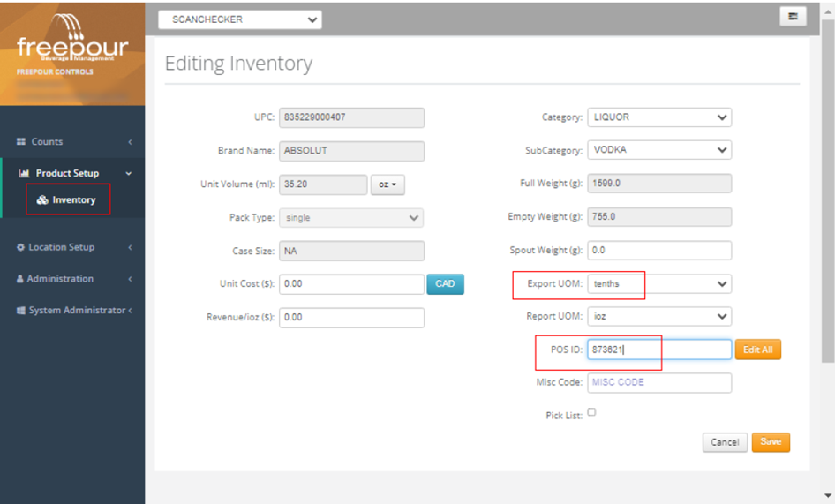Click the CAD currency button
The height and width of the screenshot is (504, 835).
[445, 284]
